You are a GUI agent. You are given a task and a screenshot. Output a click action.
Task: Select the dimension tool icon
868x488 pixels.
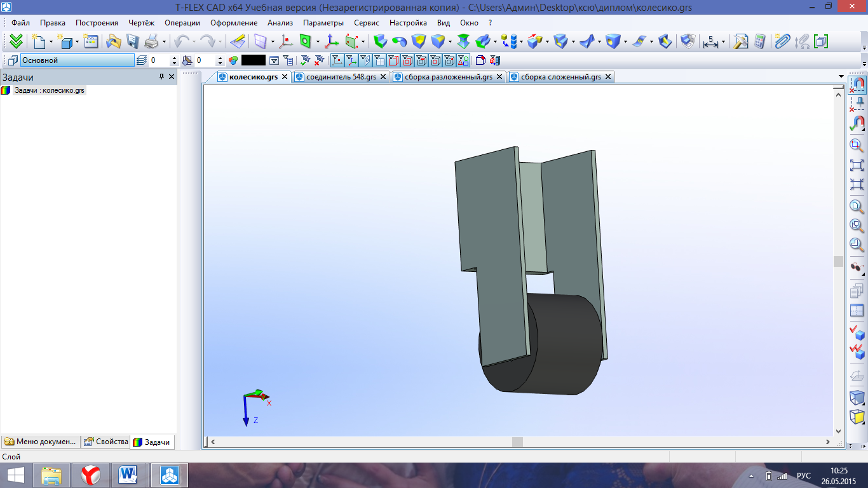(x=710, y=42)
